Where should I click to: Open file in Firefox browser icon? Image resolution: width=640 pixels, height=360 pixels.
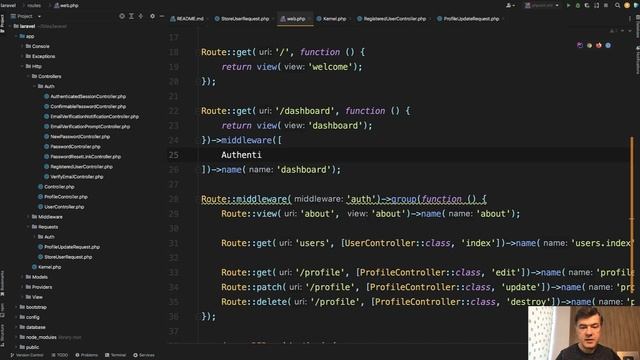(x=599, y=45)
